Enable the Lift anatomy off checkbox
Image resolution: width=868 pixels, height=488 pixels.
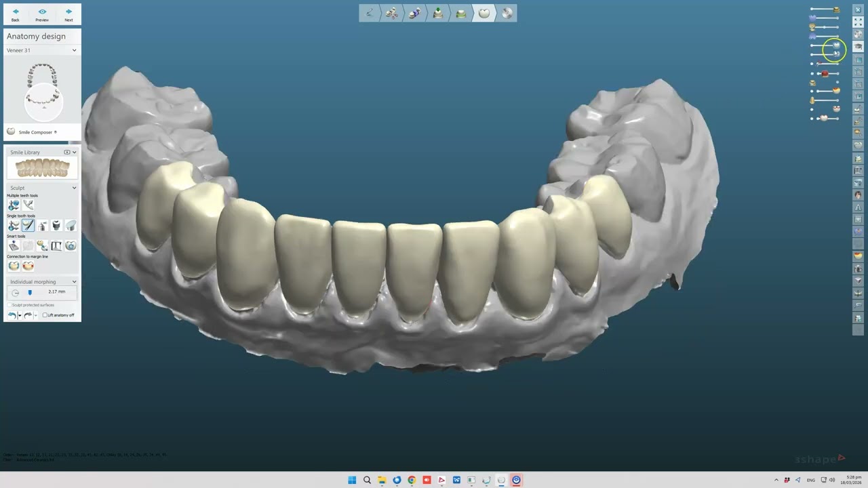(x=45, y=315)
